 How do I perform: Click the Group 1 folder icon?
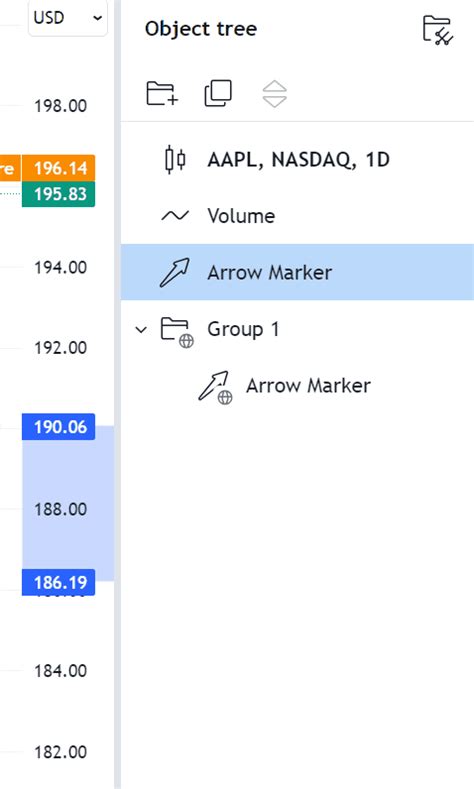[x=177, y=332]
